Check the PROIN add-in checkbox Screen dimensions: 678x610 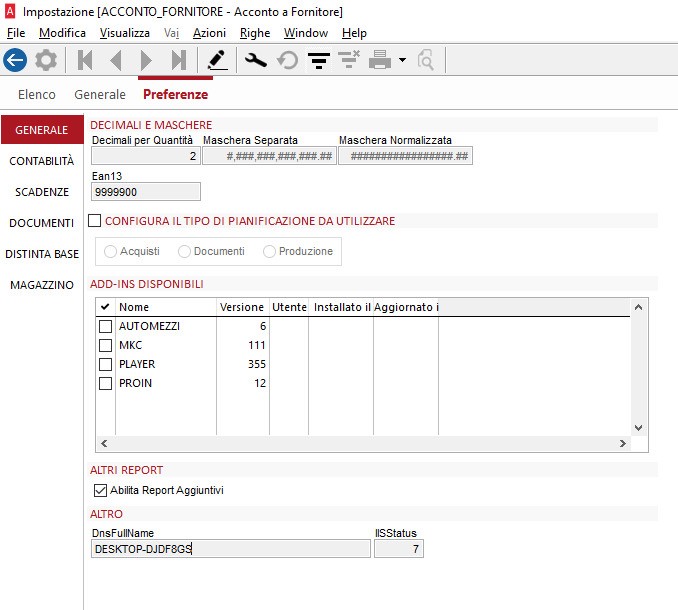point(106,383)
